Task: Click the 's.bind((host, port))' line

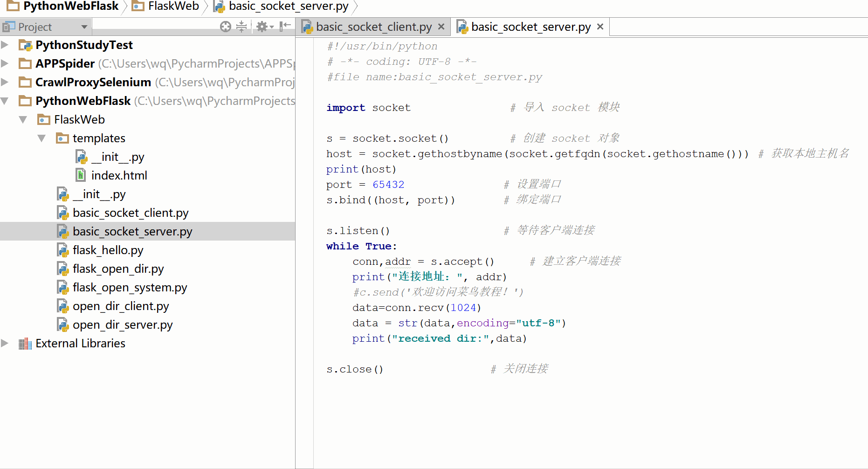Action: pyautogui.click(x=391, y=200)
